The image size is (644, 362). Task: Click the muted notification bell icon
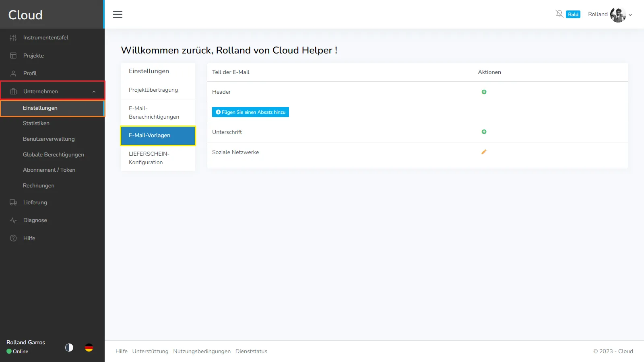(x=559, y=14)
